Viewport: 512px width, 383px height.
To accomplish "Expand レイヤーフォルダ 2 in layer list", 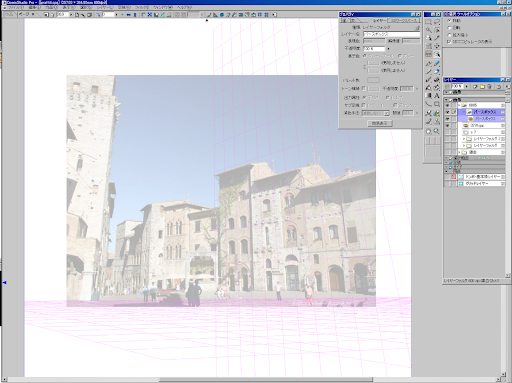I will (464, 139).
